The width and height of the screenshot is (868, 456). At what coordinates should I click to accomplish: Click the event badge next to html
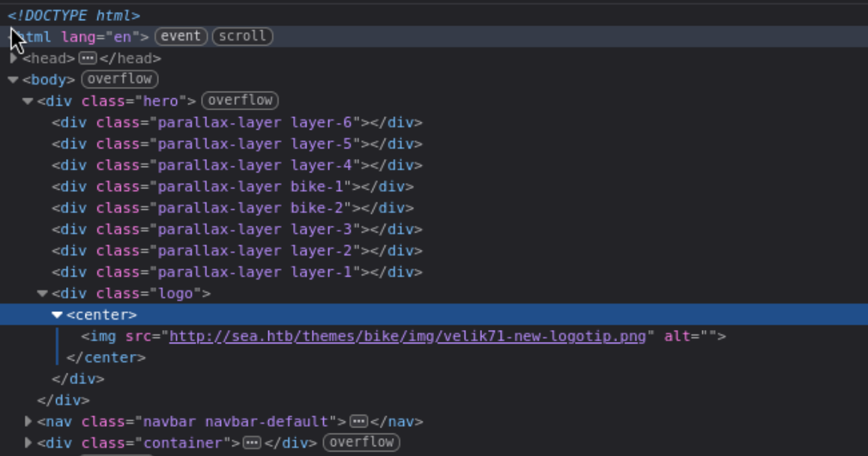[180, 36]
